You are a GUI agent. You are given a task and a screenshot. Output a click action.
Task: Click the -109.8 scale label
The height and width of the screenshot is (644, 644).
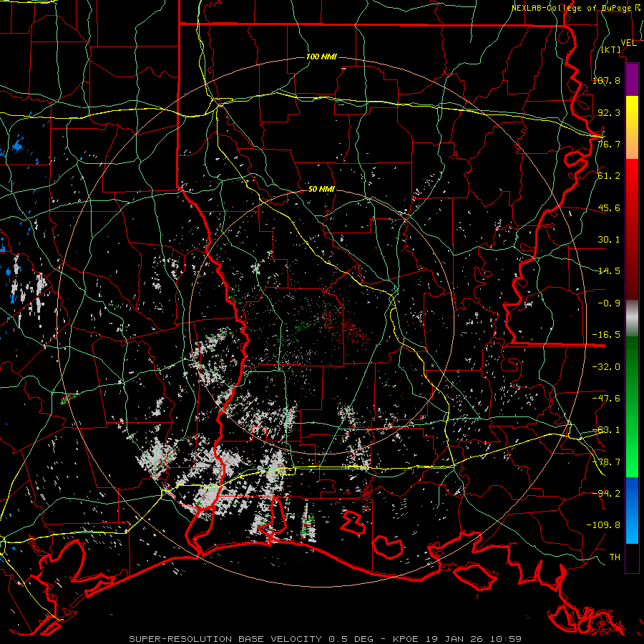[x=603, y=525]
